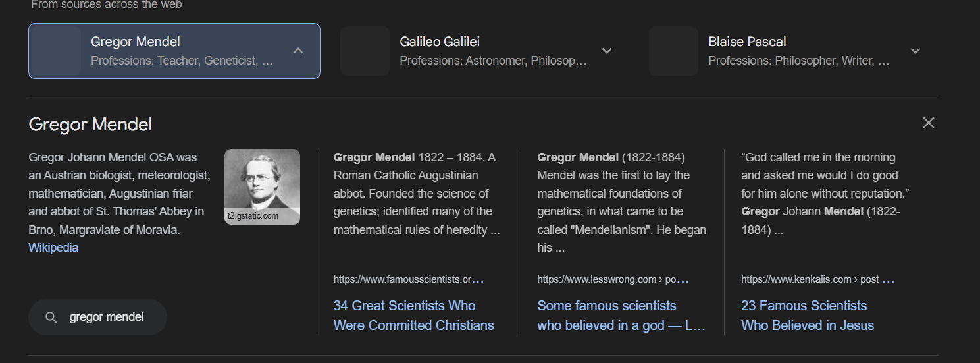The width and height of the screenshot is (980, 363).
Task: Click Galileo Galilei thumbnail placeholder
Action: (x=365, y=51)
